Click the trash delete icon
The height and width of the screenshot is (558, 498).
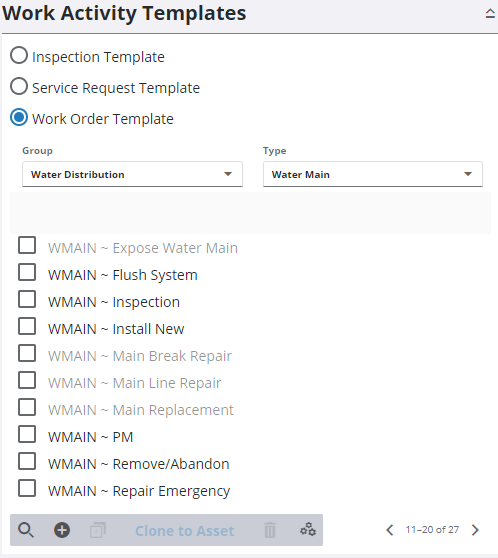[x=270, y=530]
